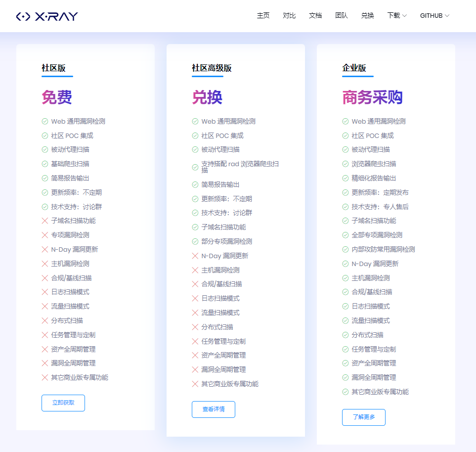
Task: Click the 企业版 plan heading
Action: click(x=354, y=68)
